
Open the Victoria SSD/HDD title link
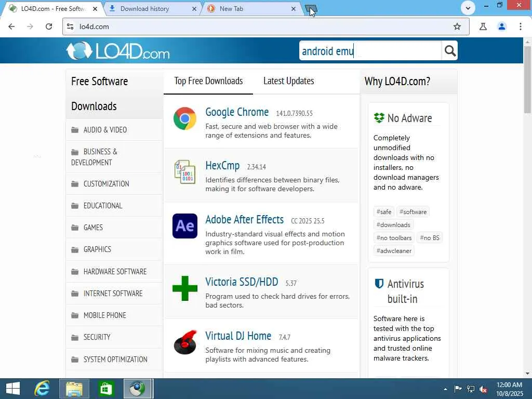(242, 282)
